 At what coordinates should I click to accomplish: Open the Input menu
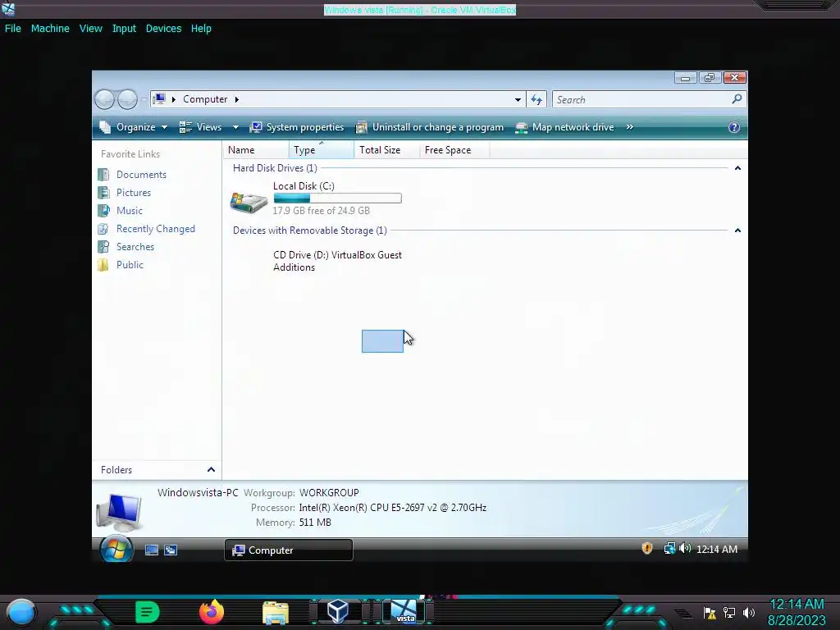pyautogui.click(x=124, y=29)
